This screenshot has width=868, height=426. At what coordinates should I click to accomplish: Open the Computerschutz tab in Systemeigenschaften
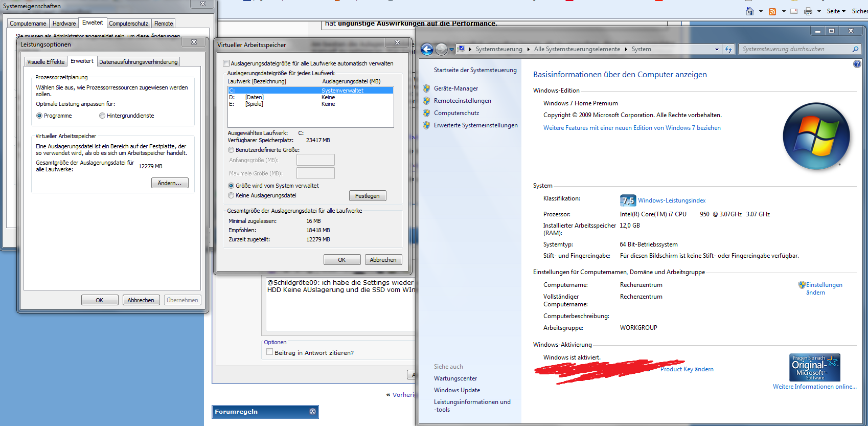click(128, 24)
